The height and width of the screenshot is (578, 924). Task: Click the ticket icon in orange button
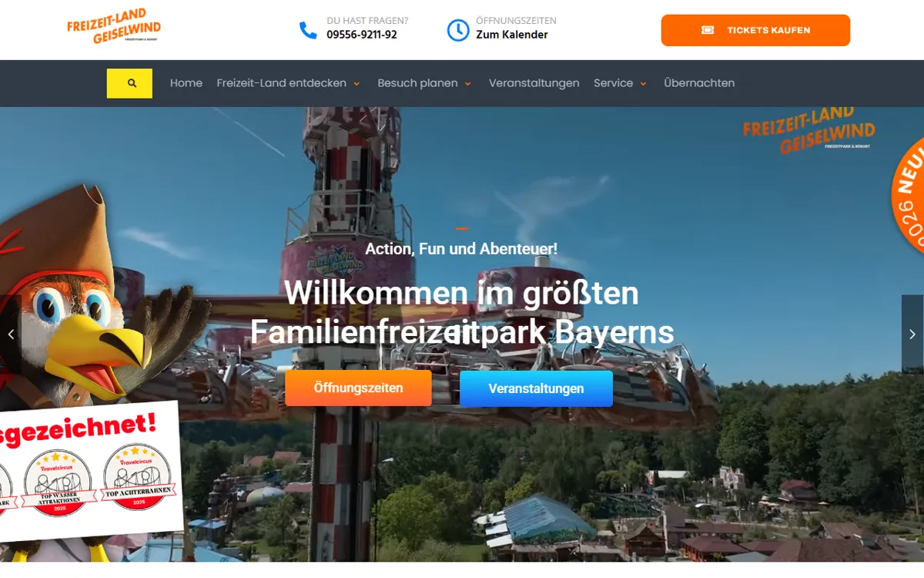[x=708, y=30]
